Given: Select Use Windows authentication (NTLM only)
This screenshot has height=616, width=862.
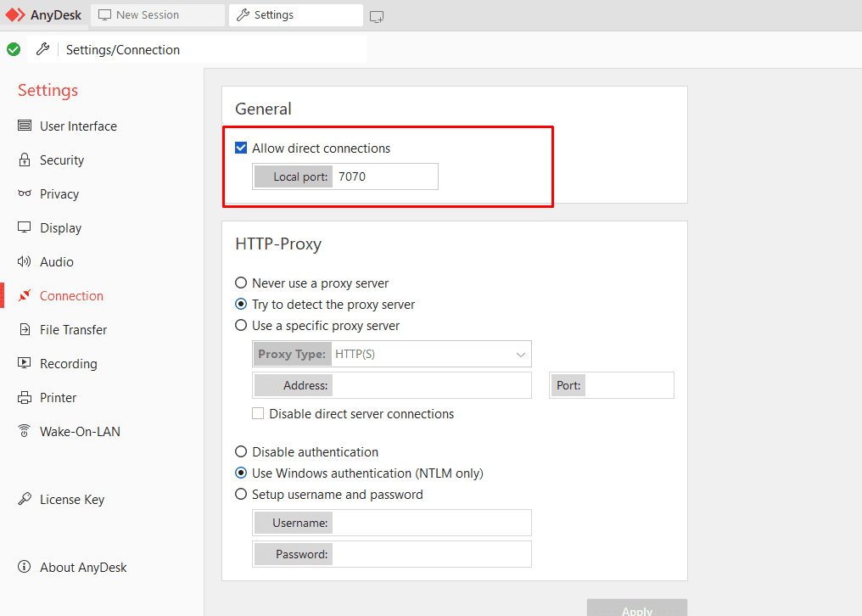Looking at the screenshot, I should (241, 473).
